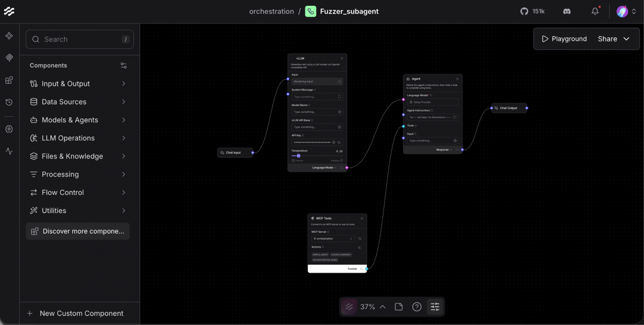Screen dimensions: 644x325
Task: Expand the Agent Instructions editor
Action: pyautogui.click(x=455, y=117)
